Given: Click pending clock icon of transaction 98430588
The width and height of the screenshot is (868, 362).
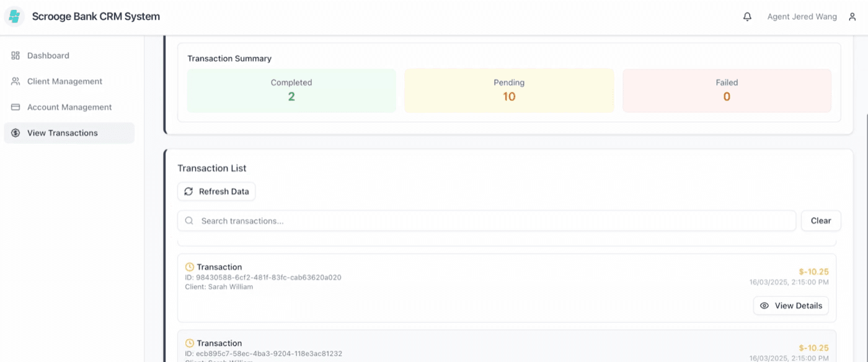Looking at the screenshot, I should tap(190, 267).
